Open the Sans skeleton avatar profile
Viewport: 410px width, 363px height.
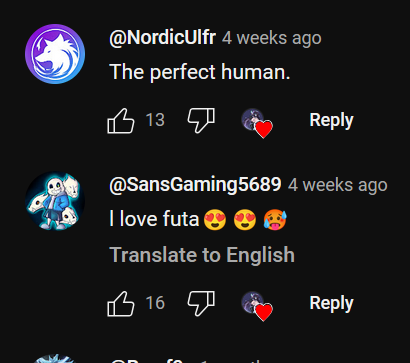pos(55,201)
